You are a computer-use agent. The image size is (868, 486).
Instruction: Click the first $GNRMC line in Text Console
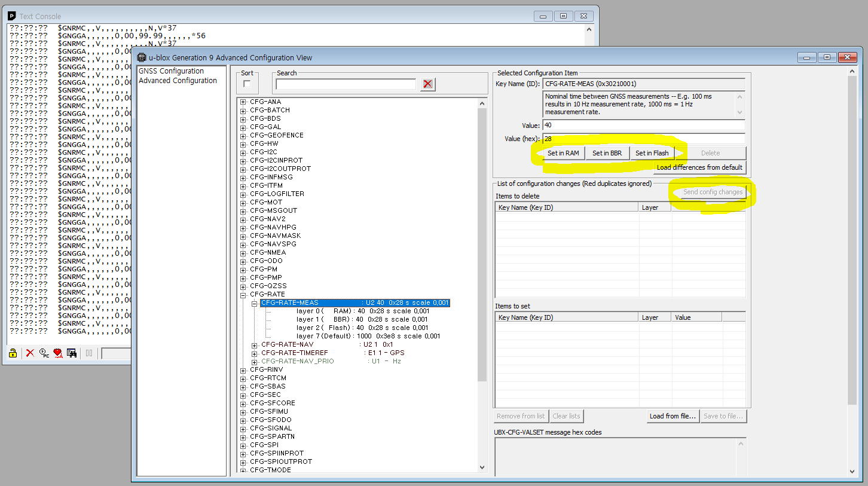pyautogui.click(x=117, y=28)
